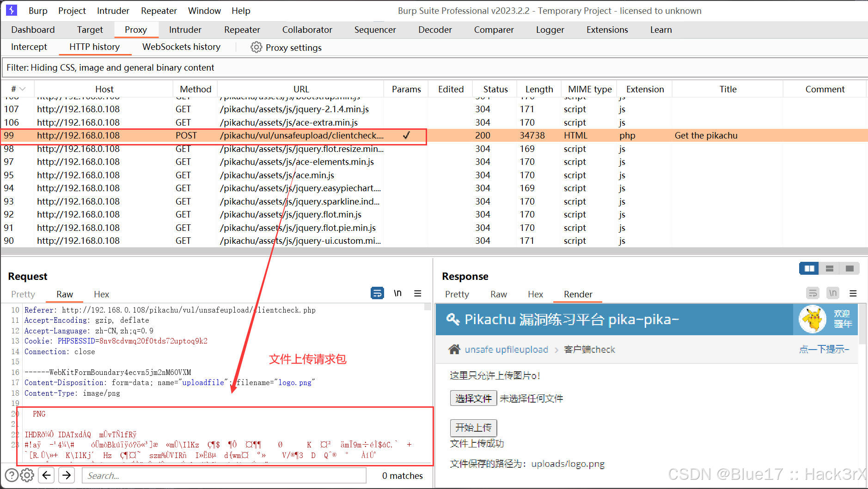Switch to the Extensions tab
This screenshot has width=868, height=489.
coord(607,30)
